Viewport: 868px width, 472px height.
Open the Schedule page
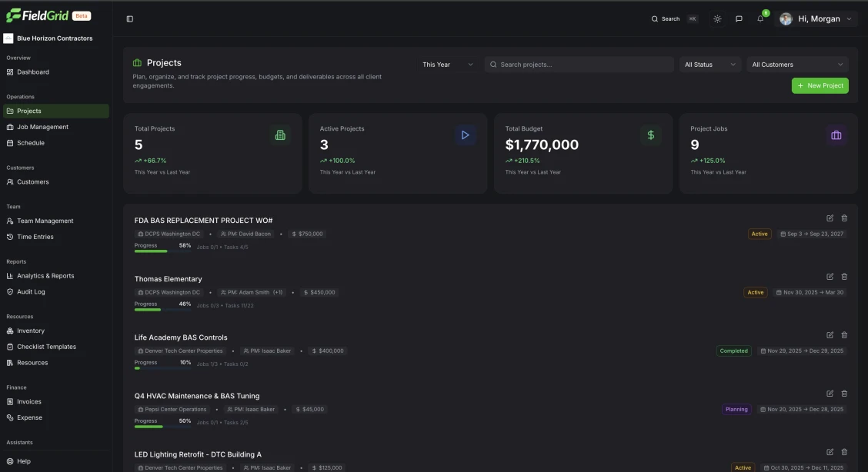click(x=55, y=142)
